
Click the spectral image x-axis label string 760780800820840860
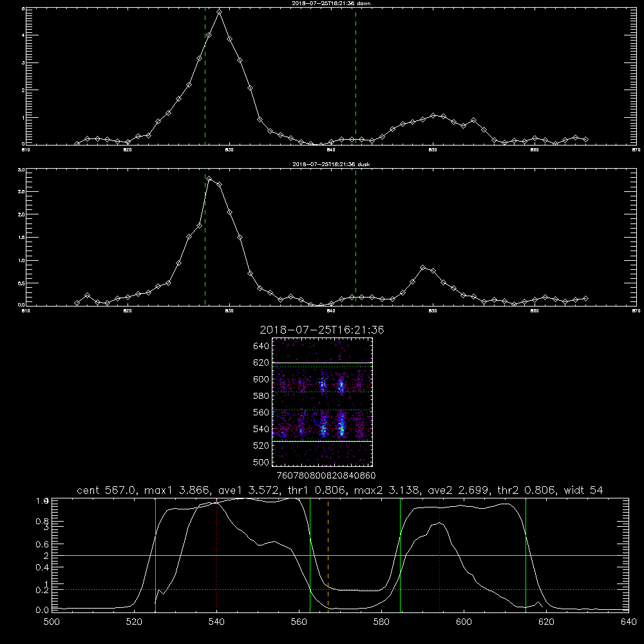pos(326,476)
